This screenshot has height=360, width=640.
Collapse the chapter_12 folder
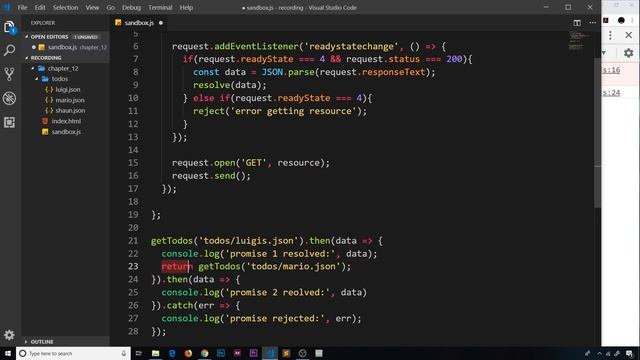click(62, 69)
